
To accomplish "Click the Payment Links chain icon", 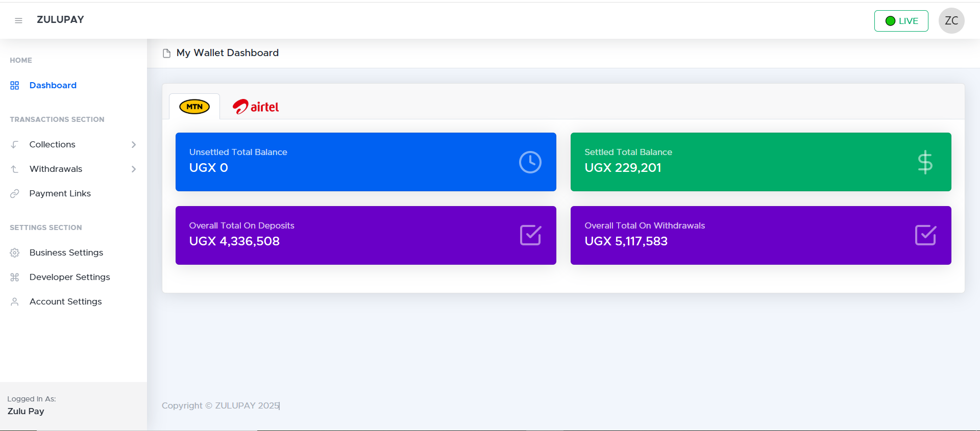I will (x=15, y=193).
